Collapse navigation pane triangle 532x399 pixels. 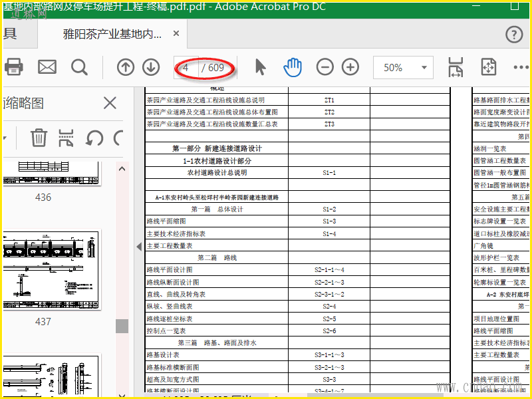[139, 247]
